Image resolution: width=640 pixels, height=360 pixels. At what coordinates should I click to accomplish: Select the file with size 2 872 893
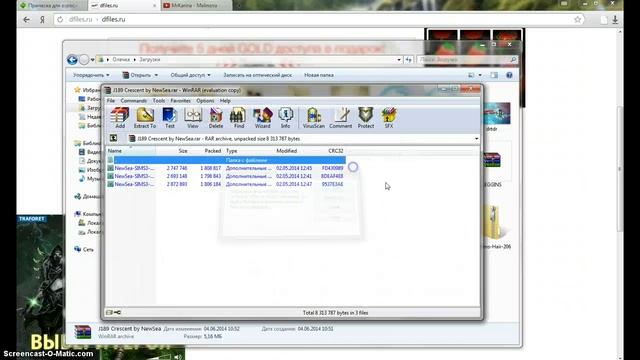(x=226, y=184)
